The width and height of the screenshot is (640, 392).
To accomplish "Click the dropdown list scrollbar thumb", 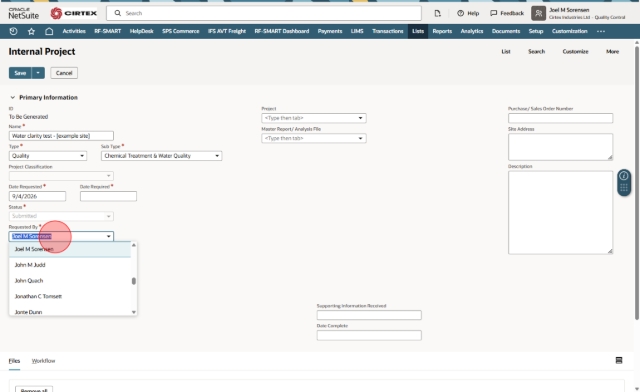I will [133, 281].
